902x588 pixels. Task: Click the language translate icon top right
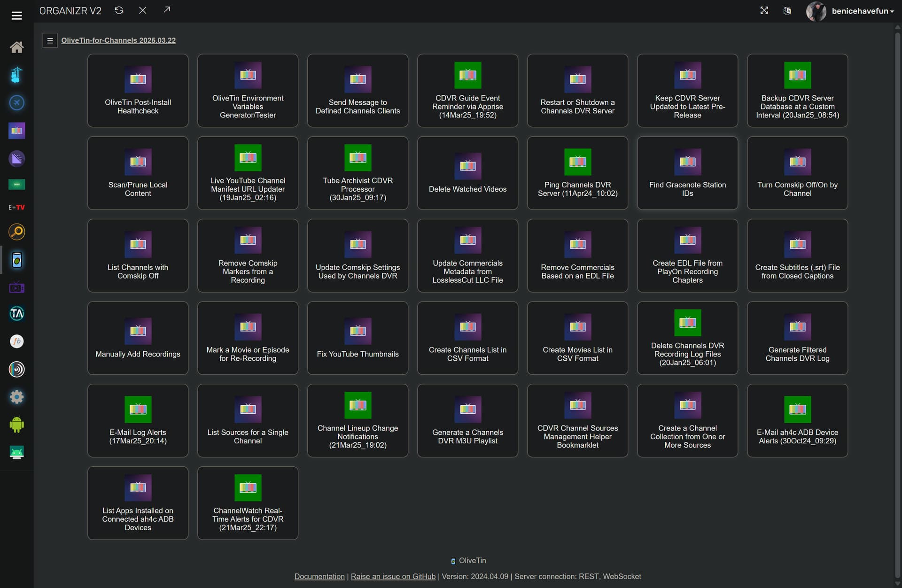(x=787, y=11)
